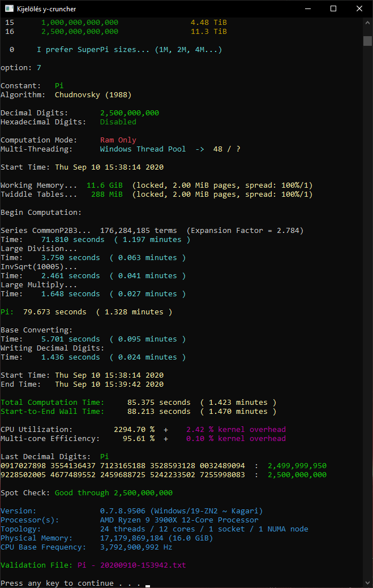
Task: Click the digit group '9228502005'
Action: [x=23, y=474]
